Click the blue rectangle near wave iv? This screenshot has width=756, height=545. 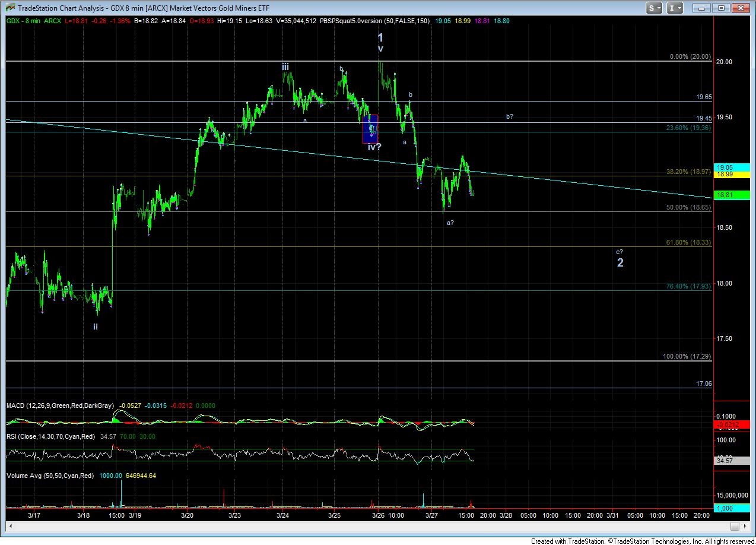[370, 129]
